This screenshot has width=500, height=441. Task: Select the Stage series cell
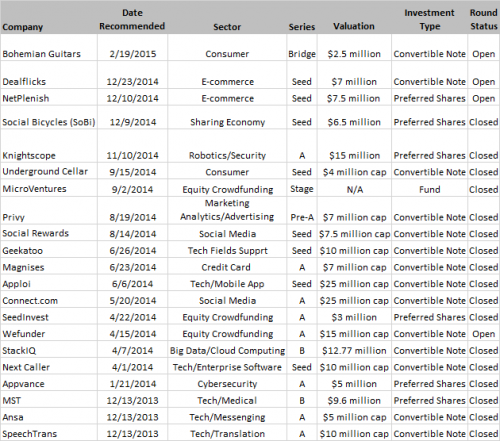click(302, 189)
